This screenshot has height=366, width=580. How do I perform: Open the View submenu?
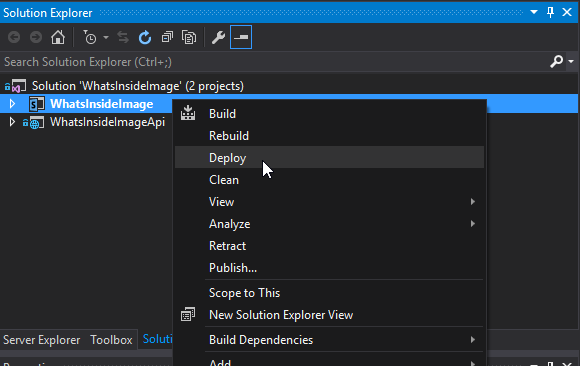click(x=329, y=202)
